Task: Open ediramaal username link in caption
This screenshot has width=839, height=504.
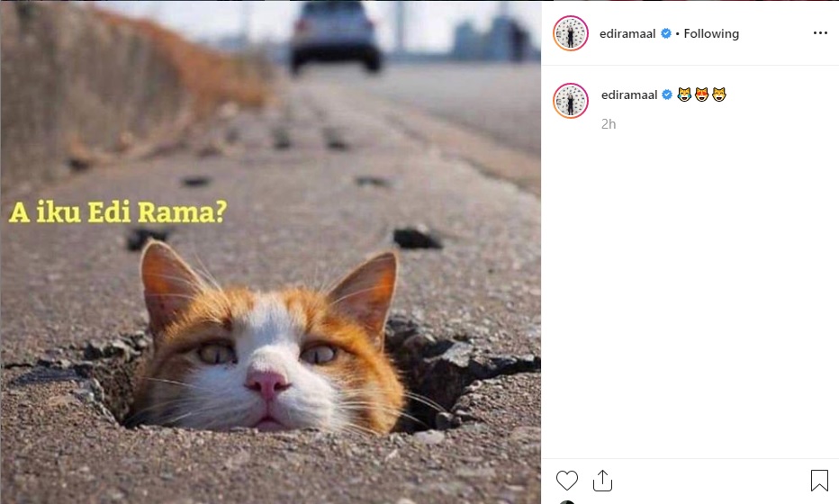Action: click(629, 95)
